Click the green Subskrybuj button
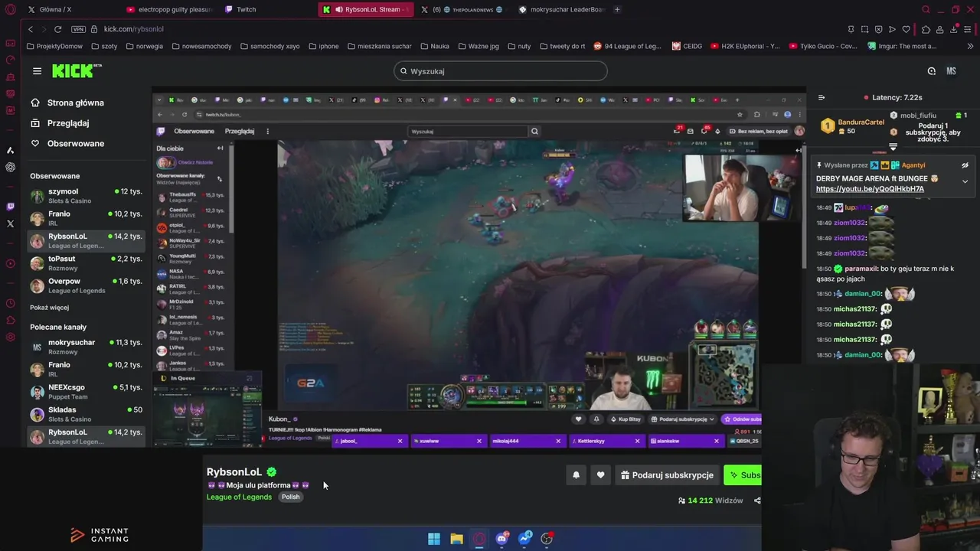Screen dimensions: 980x551 click(743, 475)
